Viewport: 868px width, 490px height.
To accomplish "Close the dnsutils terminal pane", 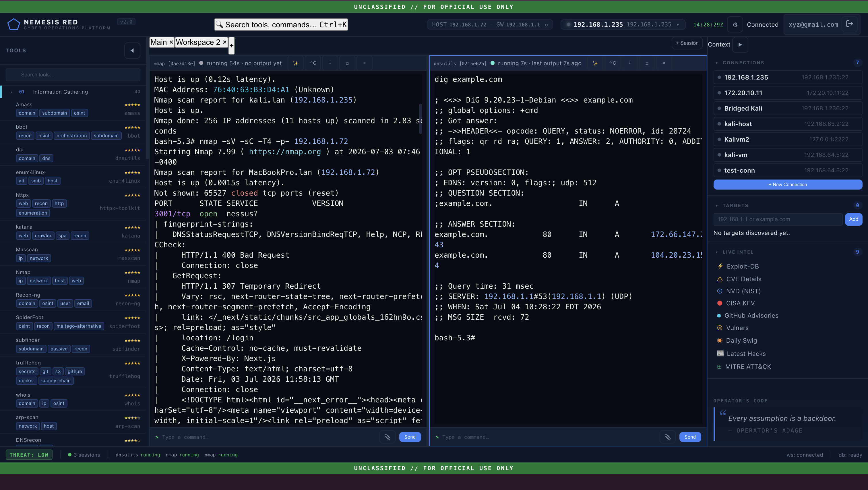I will pos(664,63).
